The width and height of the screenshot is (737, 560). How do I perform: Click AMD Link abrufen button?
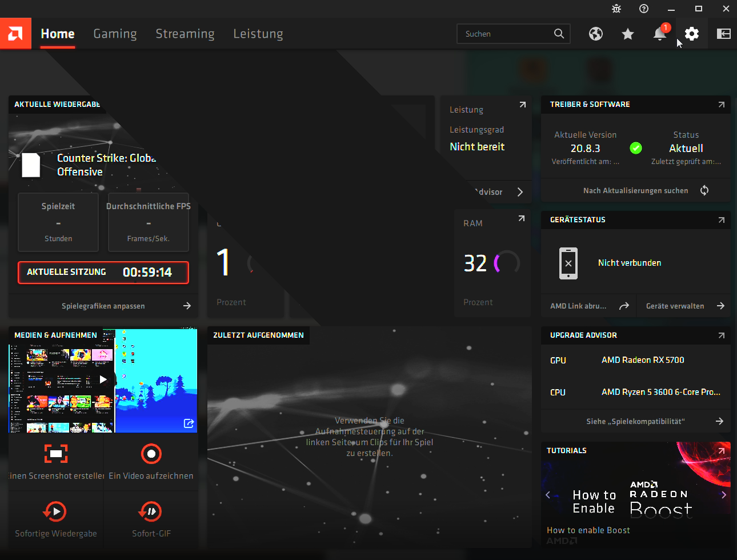pos(589,306)
